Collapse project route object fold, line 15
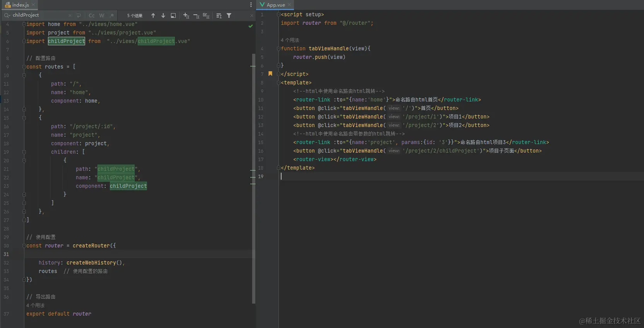The width and height of the screenshot is (644, 328). tap(24, 118)
